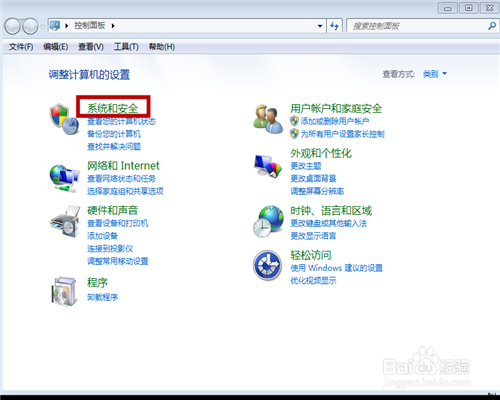Click 卸载程序 link
The width and height of the screenshot is (500, 400).
click(102, 297)
